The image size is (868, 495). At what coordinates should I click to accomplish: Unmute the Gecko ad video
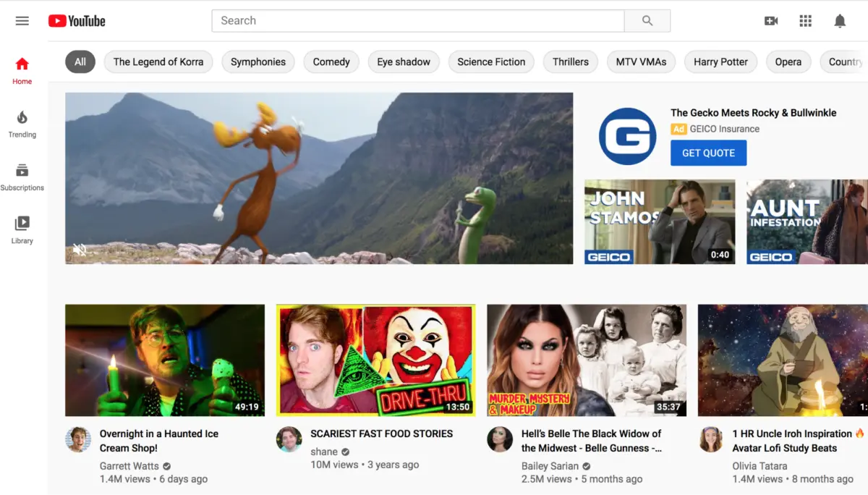tap(80, 250)
